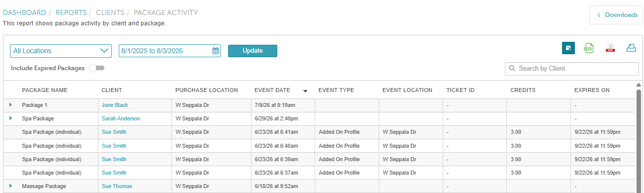
Task: Click the date range field
Action: click(169, 51)
